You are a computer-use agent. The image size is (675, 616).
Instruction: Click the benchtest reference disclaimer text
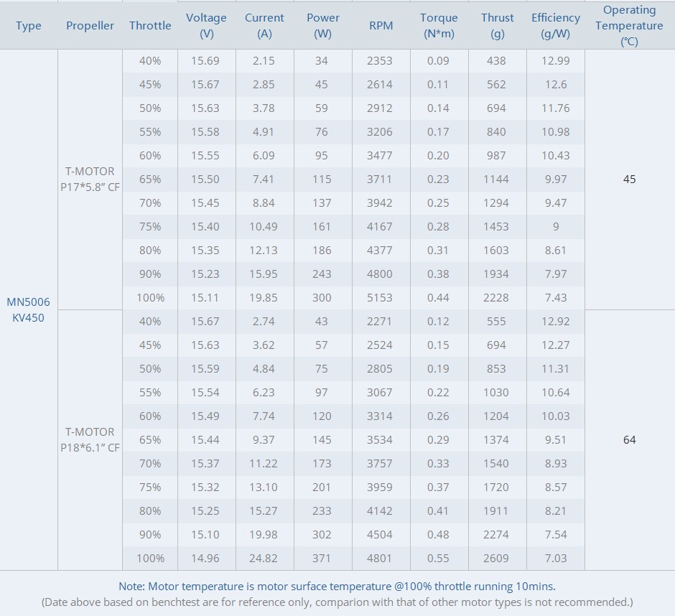[x=337, y=602]
